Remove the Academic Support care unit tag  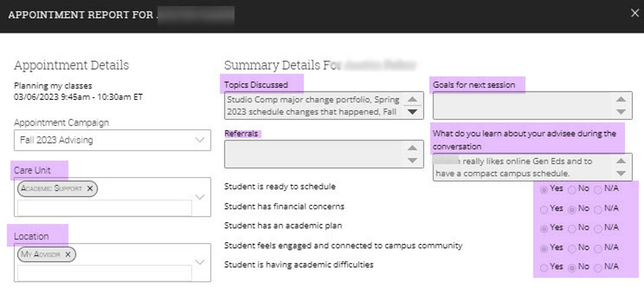(90, 188)
